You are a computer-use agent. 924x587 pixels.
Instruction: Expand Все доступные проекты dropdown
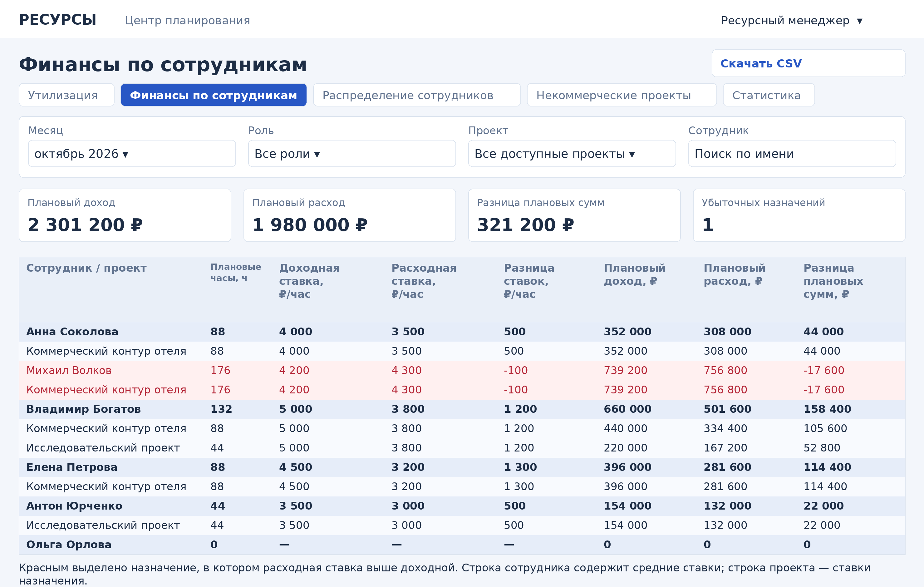tap(572, 154)
